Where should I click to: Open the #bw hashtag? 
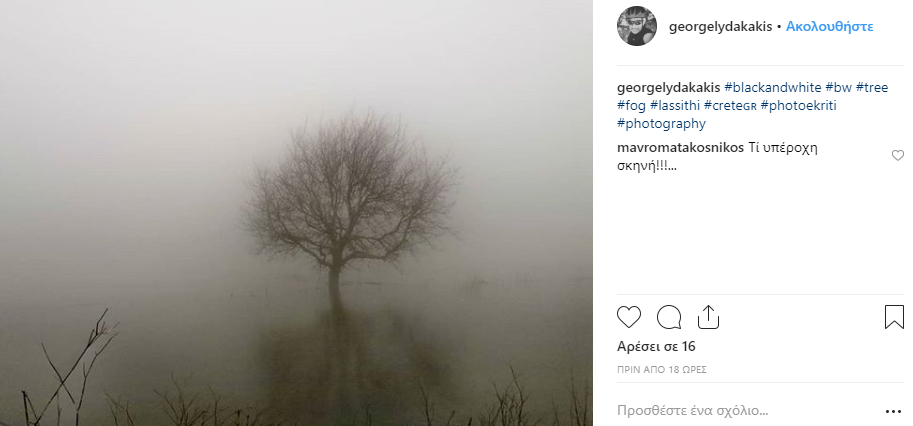[x=838, y=87]
